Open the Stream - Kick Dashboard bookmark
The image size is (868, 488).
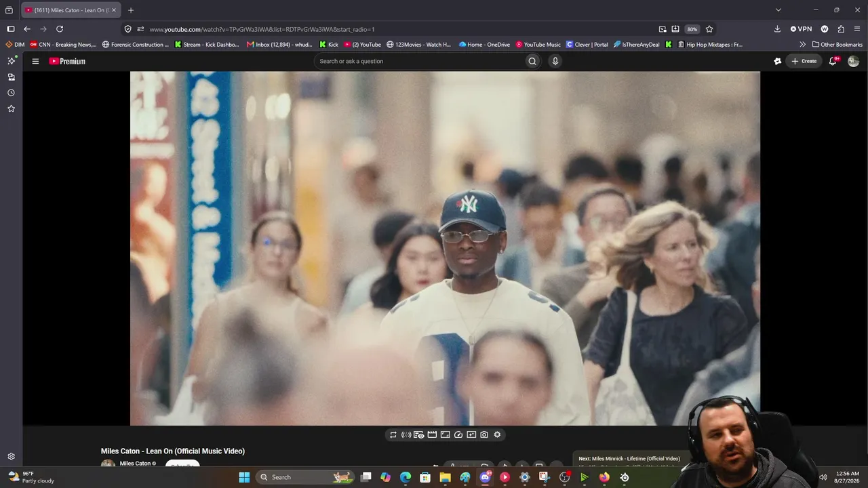coord(207,45)
